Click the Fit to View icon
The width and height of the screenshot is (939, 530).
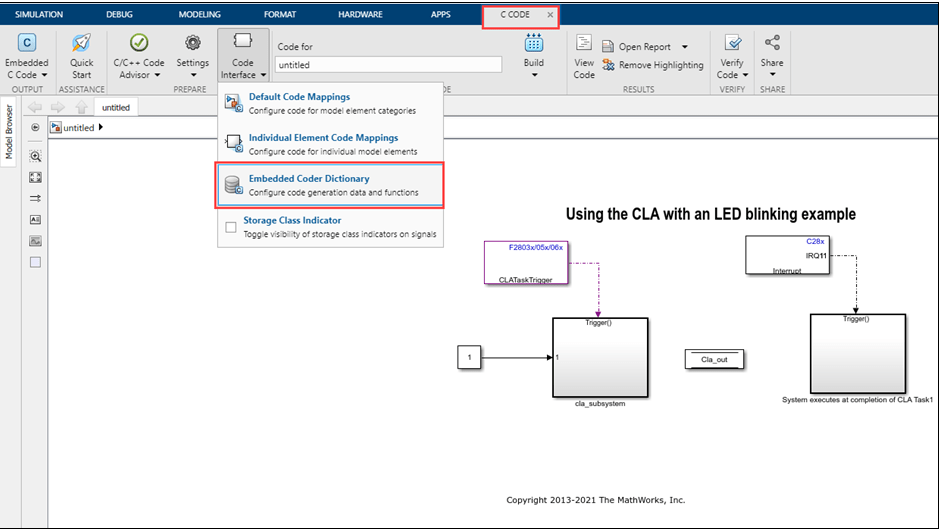tap(35, 177)
